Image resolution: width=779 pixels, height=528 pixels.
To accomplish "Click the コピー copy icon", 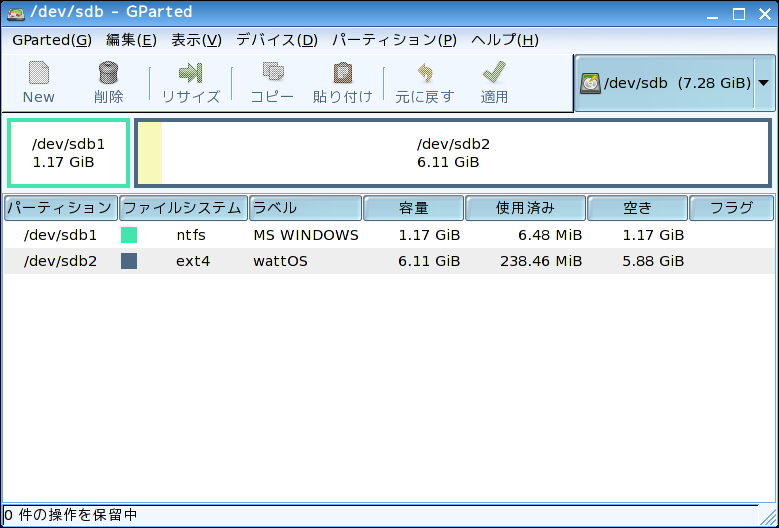I will click(x=273, y=73).
